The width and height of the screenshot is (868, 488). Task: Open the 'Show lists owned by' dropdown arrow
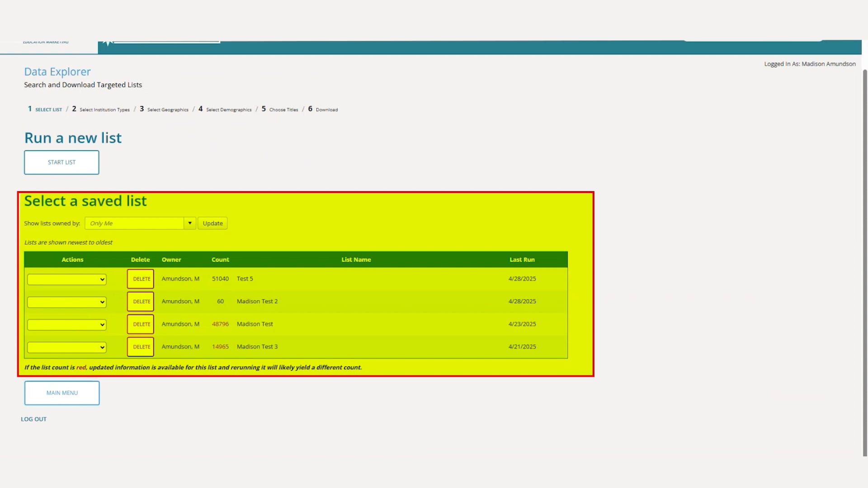[190, 223]
